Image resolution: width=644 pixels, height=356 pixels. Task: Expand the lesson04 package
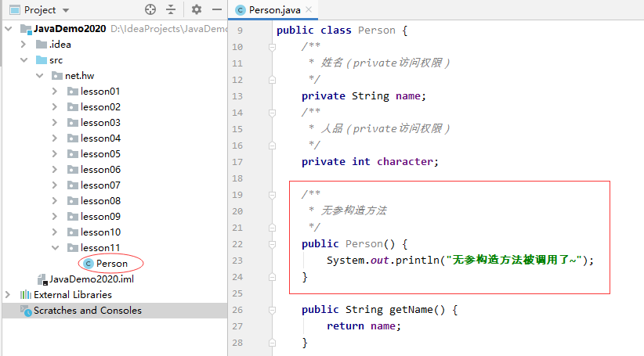click(x=55, y=138)
